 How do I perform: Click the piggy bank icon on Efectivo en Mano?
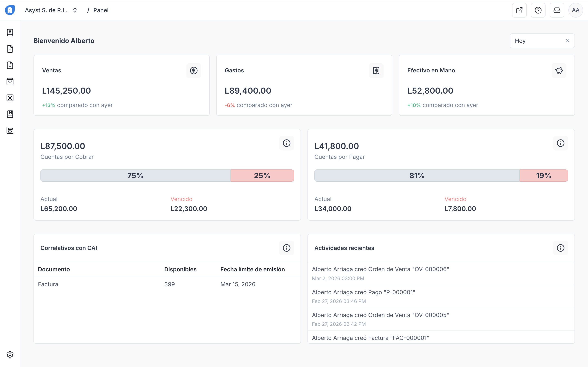[x=559, y=70]
